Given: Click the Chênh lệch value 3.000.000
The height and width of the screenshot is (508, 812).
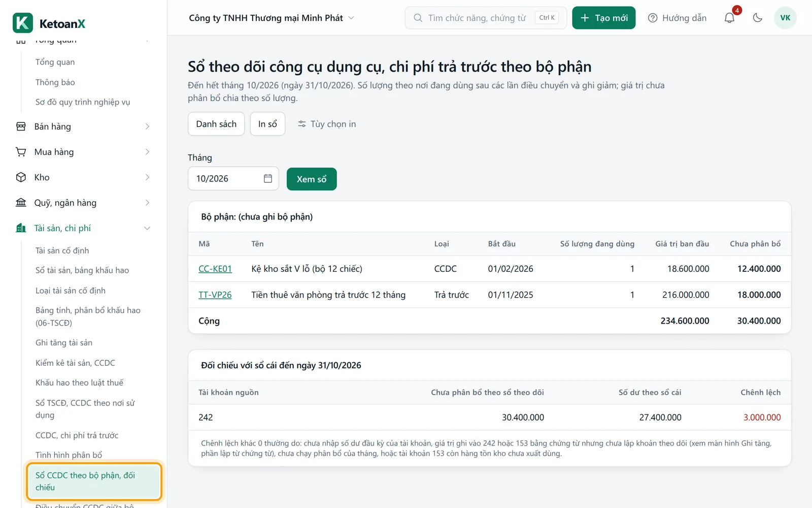Looking at the screenshot, I should (762, 417).
